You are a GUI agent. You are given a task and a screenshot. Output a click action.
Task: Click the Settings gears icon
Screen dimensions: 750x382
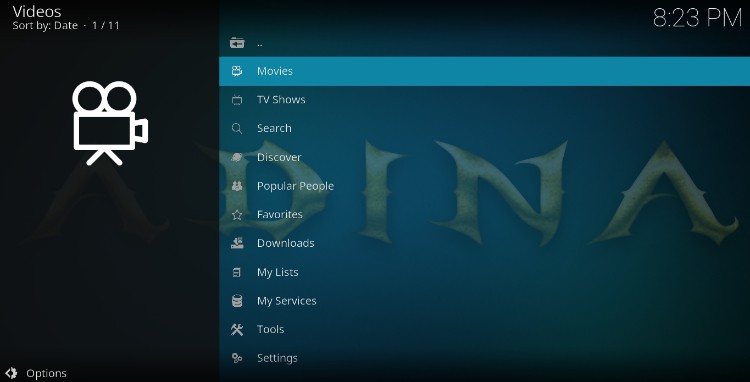[x=237, y=358]
